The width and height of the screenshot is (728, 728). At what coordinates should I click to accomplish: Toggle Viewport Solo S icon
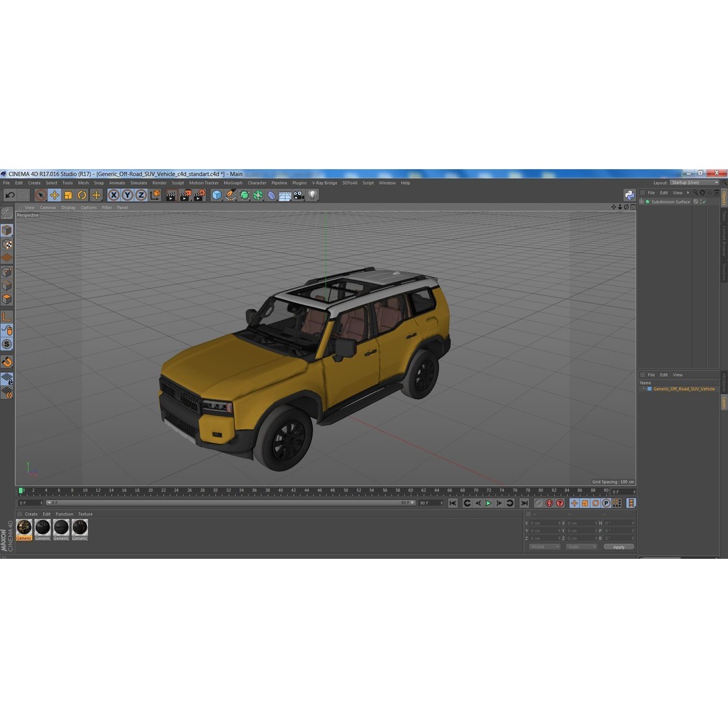(7, 344)
